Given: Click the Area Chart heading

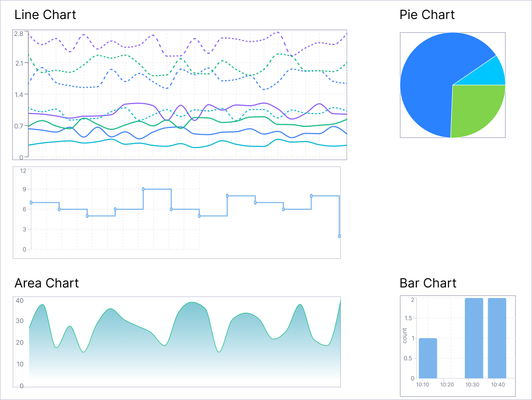Looking at the screenshot, I should (46, 283).
